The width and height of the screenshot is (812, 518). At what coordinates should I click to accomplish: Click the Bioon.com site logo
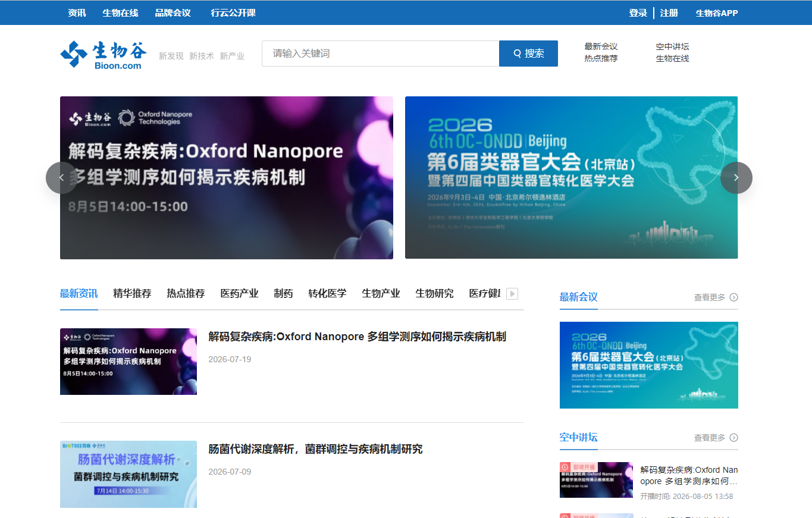tap(104, 54)
